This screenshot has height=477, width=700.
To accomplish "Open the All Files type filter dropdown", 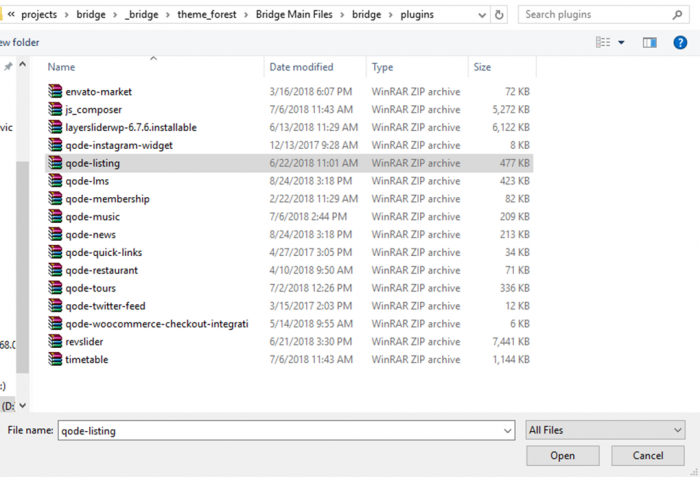I will click(605, 430).
